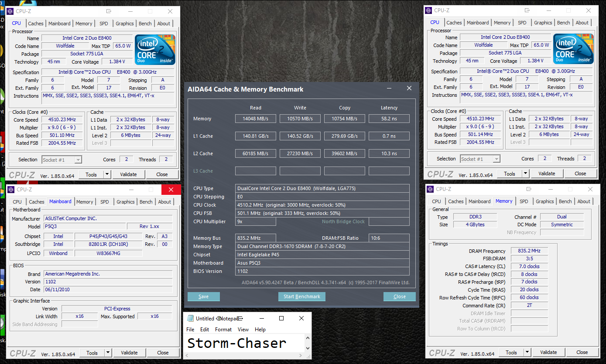Screen dimensions: 606x364
Task: Click Storm-Chaser text in Notepad
Action: pos(236,343)
